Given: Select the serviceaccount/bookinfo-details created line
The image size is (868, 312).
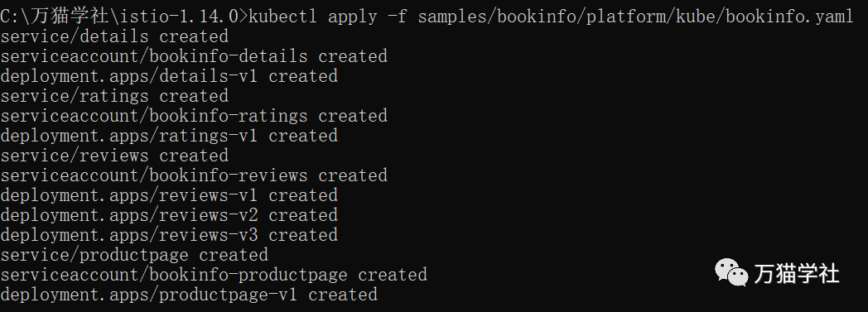Looking at the screenshot, I should tap(194, 56).
